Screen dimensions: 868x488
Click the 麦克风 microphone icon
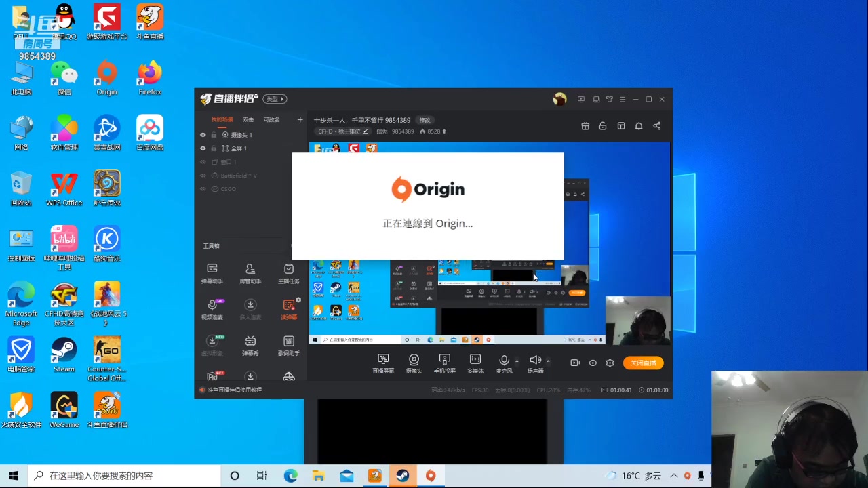(504, 360)
